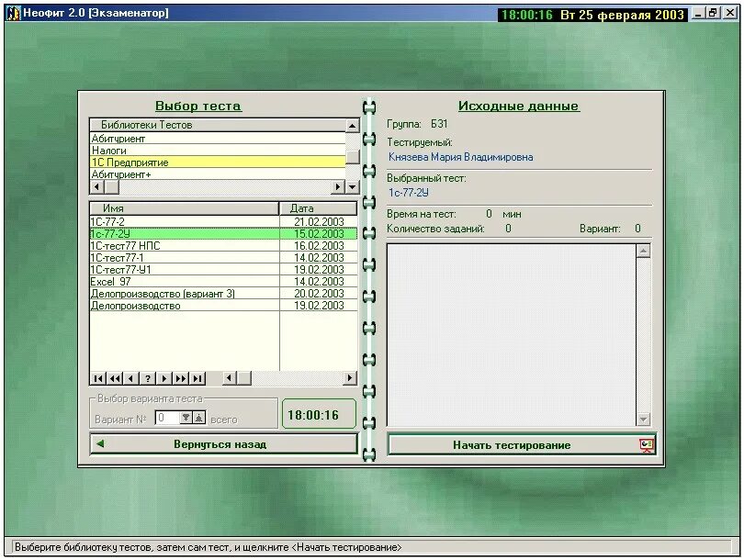Click title bar date and time display
The image size is (744, 560).
click(592, 15)
